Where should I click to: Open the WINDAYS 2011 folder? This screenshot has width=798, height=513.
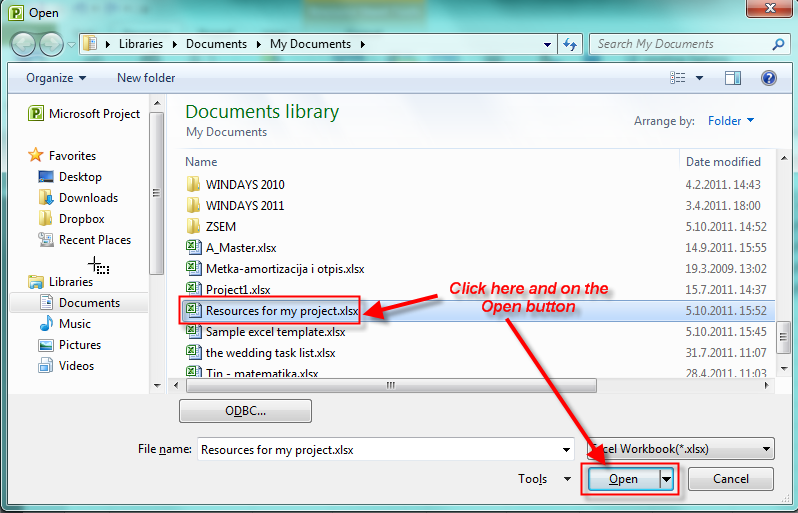[244, 206]
